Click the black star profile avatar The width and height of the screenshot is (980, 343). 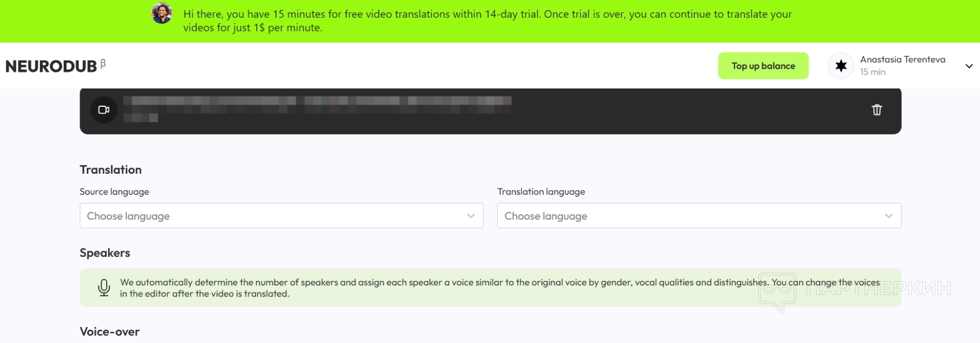coord(841,66)
